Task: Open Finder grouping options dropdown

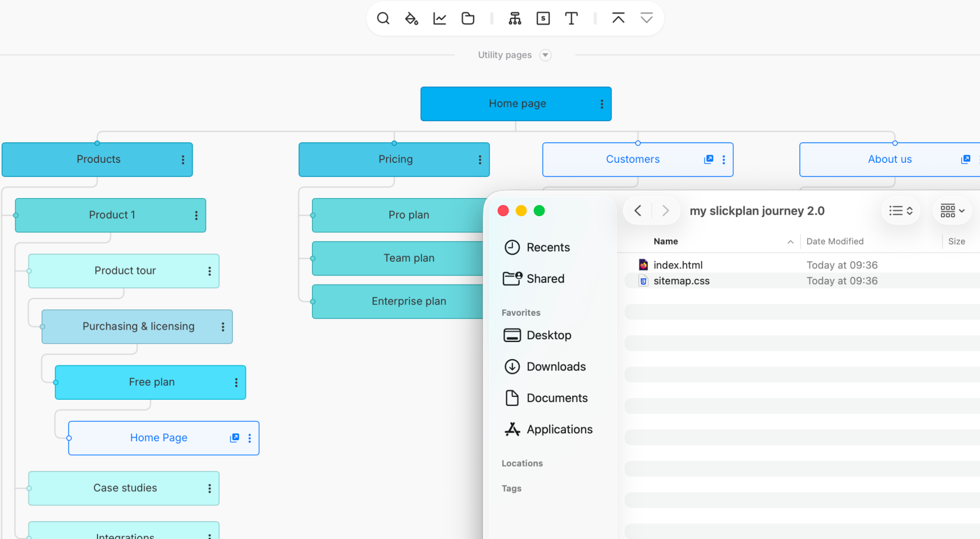Action: click(x=952, y=211)
